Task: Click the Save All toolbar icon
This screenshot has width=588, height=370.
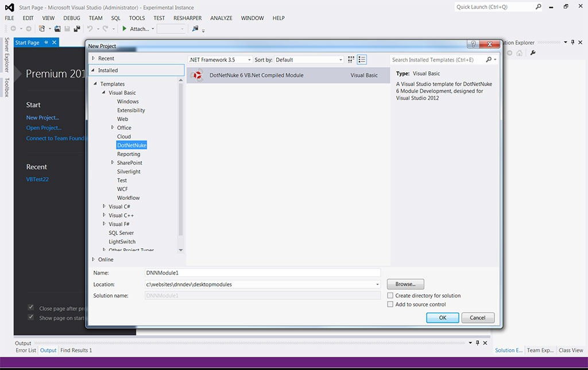Action: coord(77,29)
